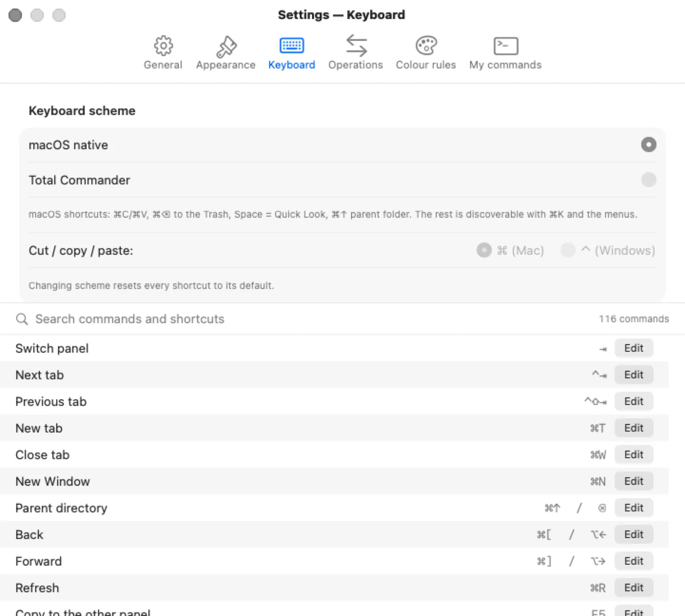The height and width of the screenshot is (616, 685).
Task: Click the Cut / copy / paste label
Action: (x=81, y=250)
